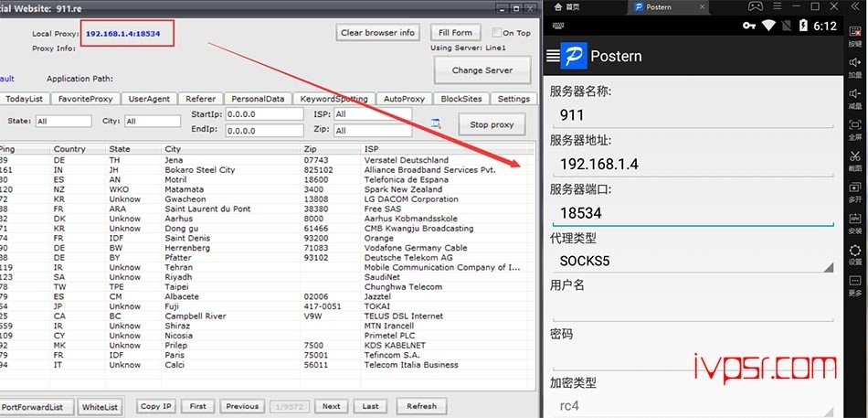Tick the On Top checkbox

coord(496,33)
